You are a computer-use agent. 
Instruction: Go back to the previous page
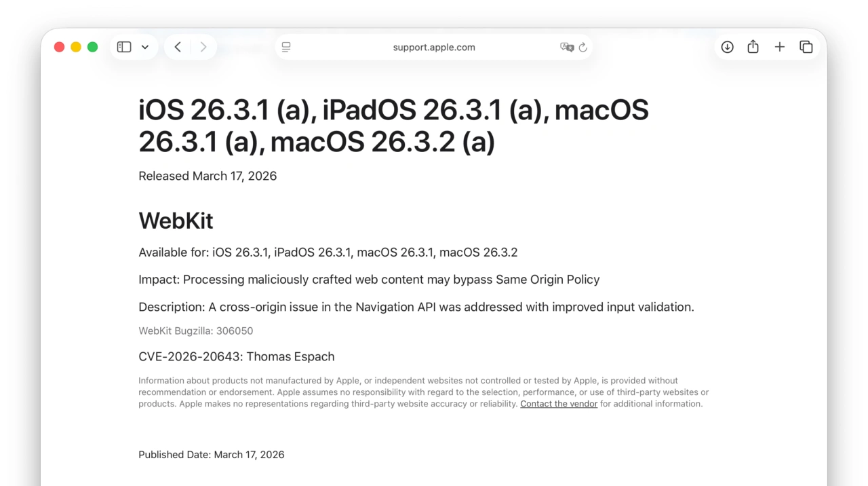coord(178,47)
